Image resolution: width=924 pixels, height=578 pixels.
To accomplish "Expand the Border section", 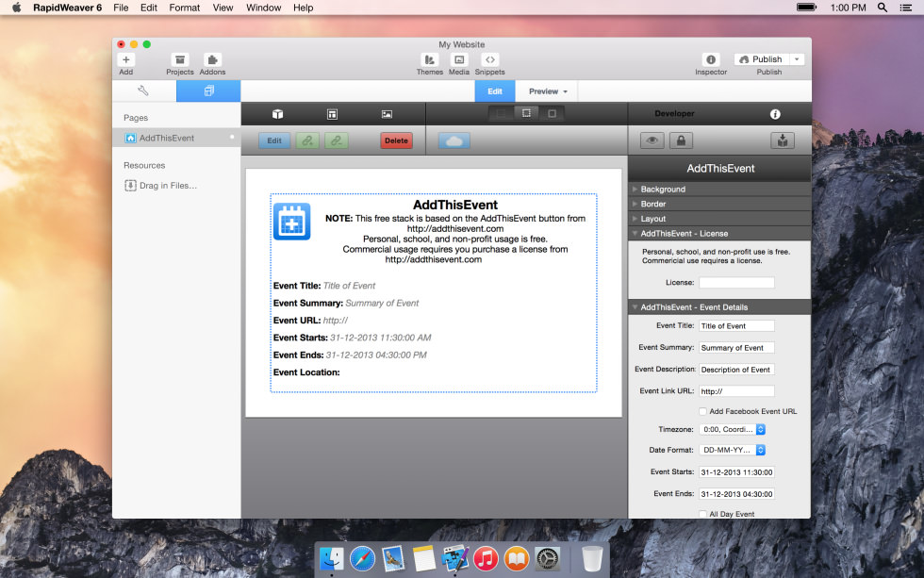I will [719, 204].
